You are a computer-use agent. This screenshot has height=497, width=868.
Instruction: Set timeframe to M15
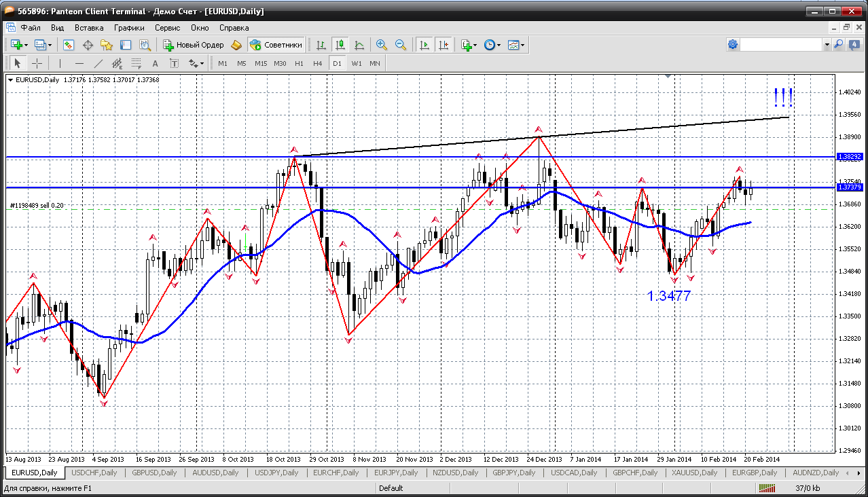261,63
